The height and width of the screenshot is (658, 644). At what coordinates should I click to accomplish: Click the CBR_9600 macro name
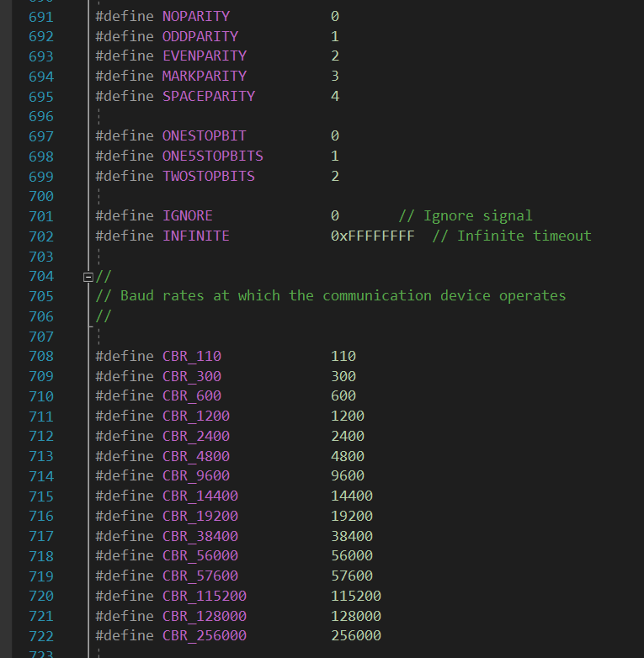(196, 476)
